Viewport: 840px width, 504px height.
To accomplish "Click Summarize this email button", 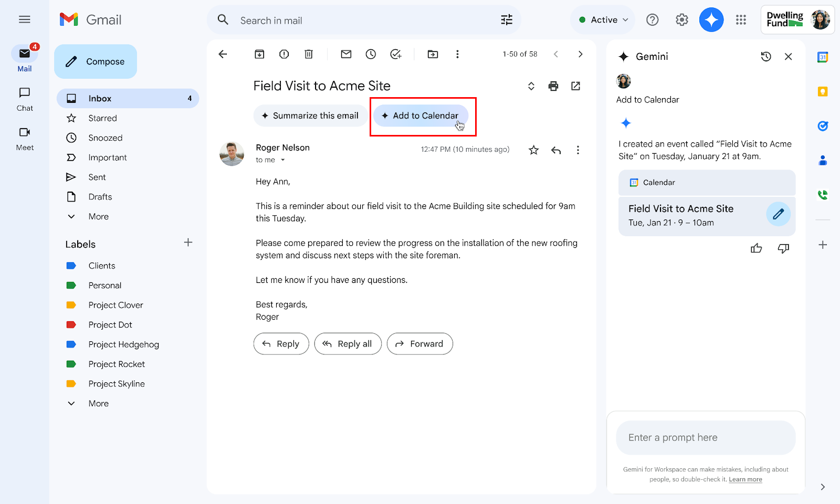I will coord(310,115).
